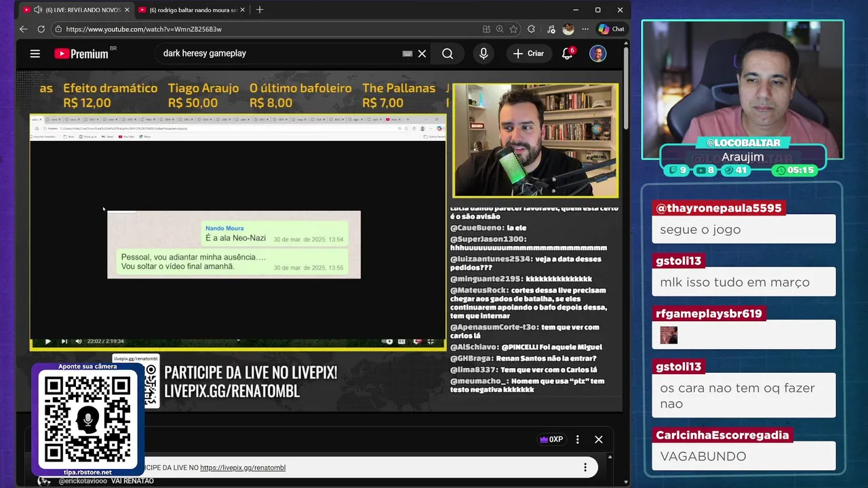The width and height of the screenshot is (868, 488).
Task: Click the PARTICIPE DA LIVE NO LIVEPIX banner
Action: (x=250, y=381)
